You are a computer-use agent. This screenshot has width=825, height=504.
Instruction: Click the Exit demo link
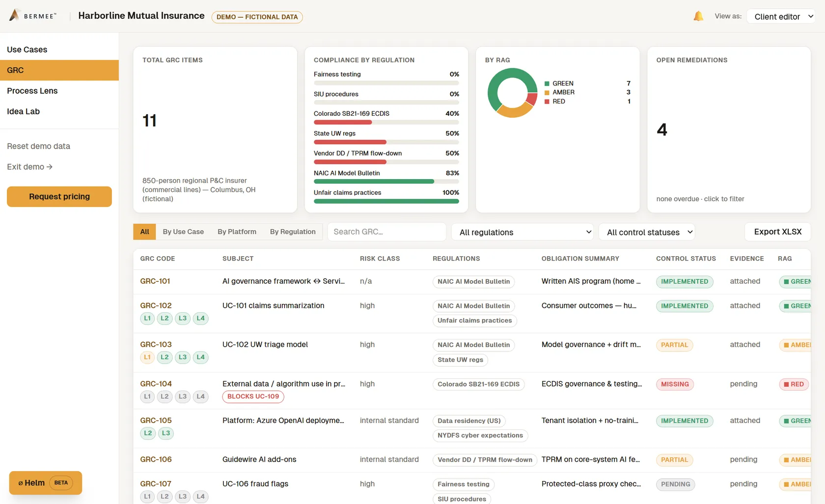pyautogui.click(x=29, y=167)
